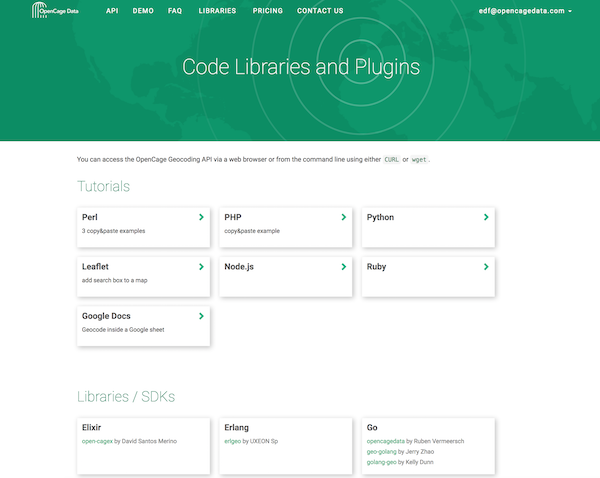Viewport: 600px width, 478px height.
Task: Click the arrow on the Ruby card
Action: pos(486,267)
